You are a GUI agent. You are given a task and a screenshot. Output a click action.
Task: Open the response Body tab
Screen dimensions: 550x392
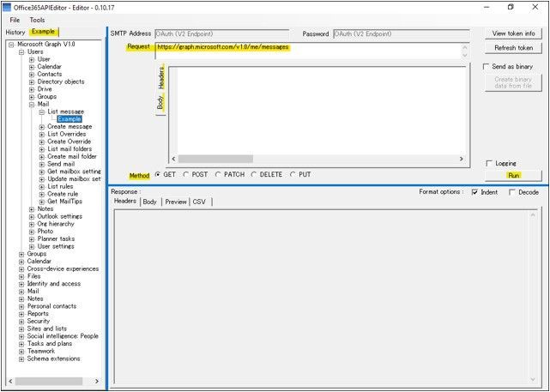(x=150, y=202)
